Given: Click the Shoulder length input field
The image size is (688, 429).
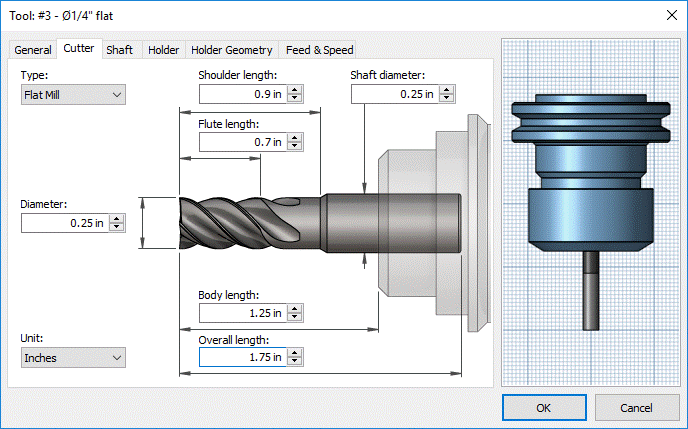Looking at the screenshot, I should (x=243, y=94).
